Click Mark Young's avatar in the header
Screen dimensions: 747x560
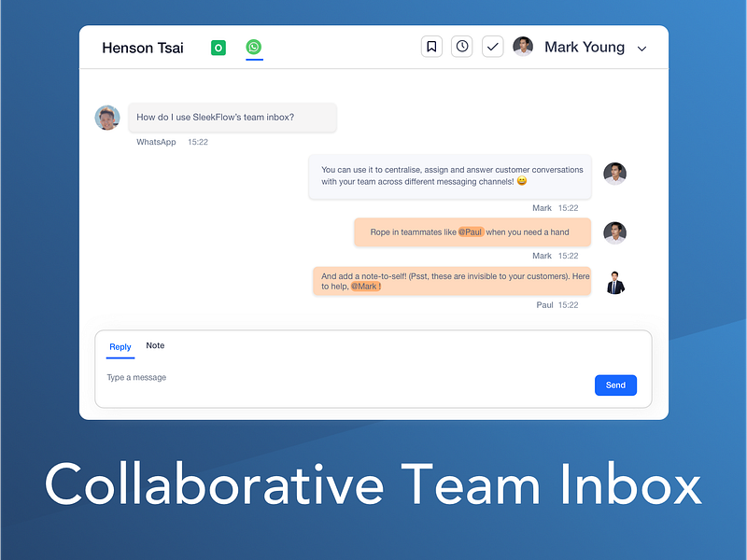click(523, 46)
